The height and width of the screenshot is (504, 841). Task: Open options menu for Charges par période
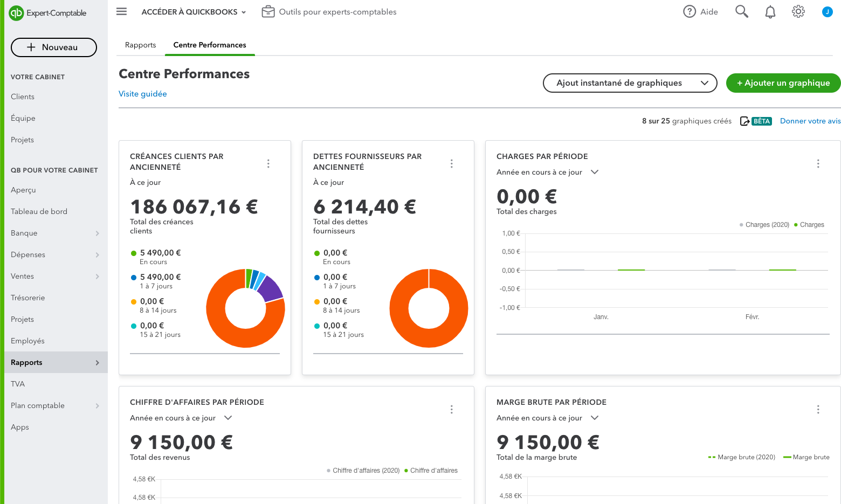point(818,163)
